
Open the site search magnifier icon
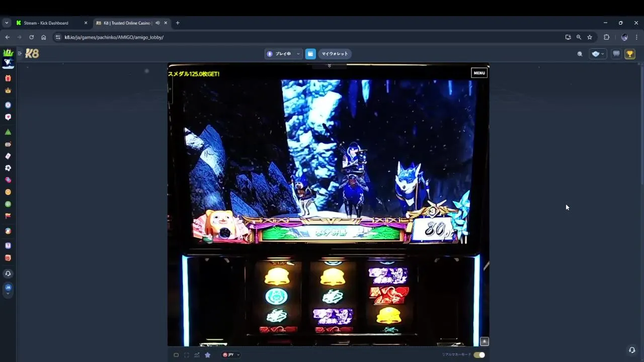(580, 54)
